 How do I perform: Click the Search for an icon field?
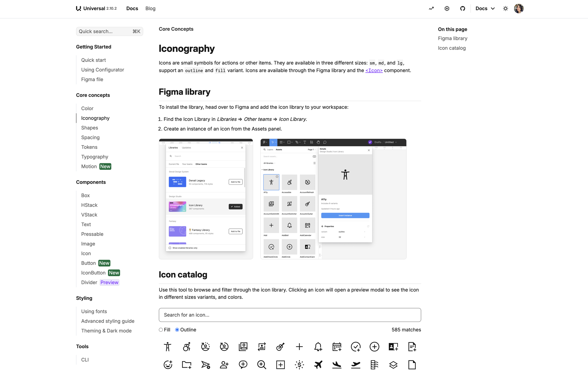290,315
